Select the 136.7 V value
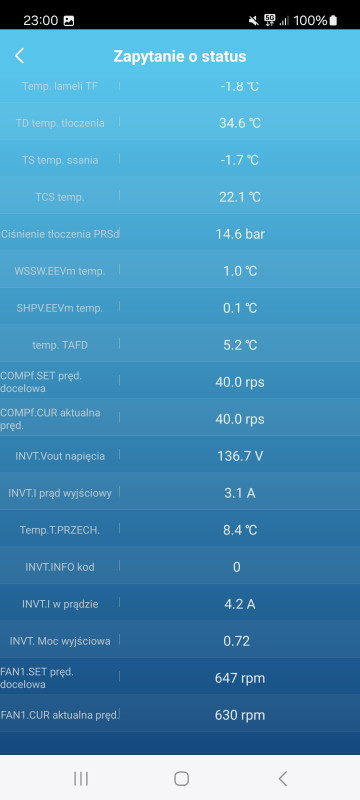Image resolution: width=360 pixels, height=800 pixels. pos(240,456)
